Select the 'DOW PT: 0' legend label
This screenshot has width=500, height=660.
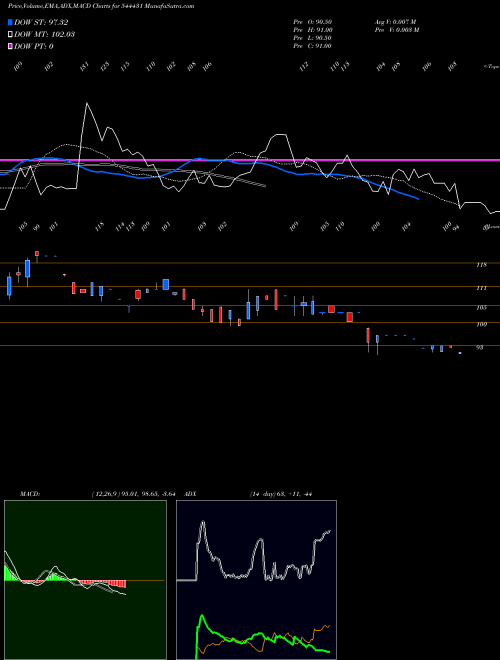tap(34, 46)
